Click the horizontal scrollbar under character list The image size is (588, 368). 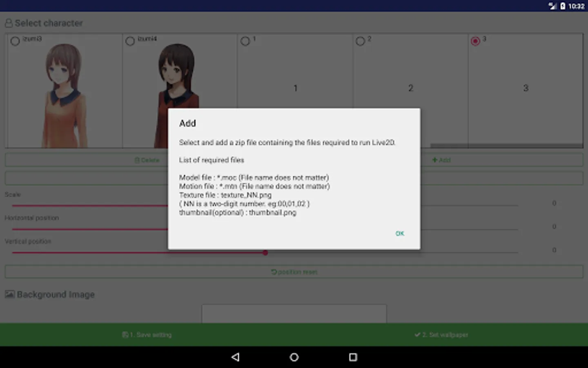pyautogui.click(x=506, y=146)
